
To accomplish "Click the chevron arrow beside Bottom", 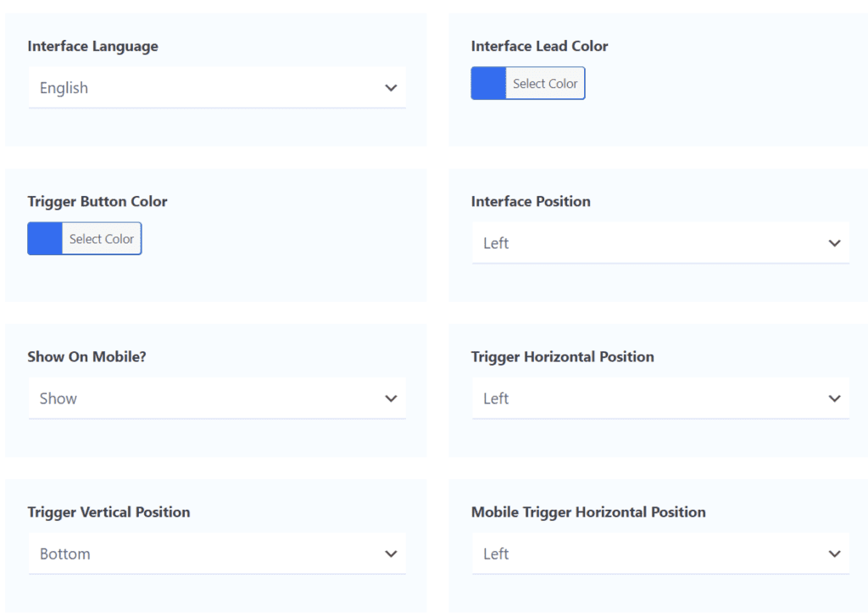I will click(x=391, y=554).
